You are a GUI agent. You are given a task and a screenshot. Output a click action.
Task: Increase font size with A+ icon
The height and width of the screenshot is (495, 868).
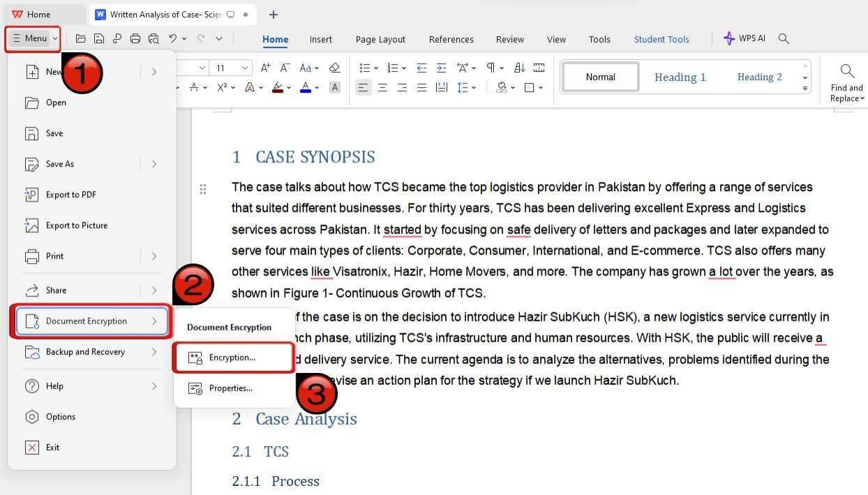tap(265, 68)
